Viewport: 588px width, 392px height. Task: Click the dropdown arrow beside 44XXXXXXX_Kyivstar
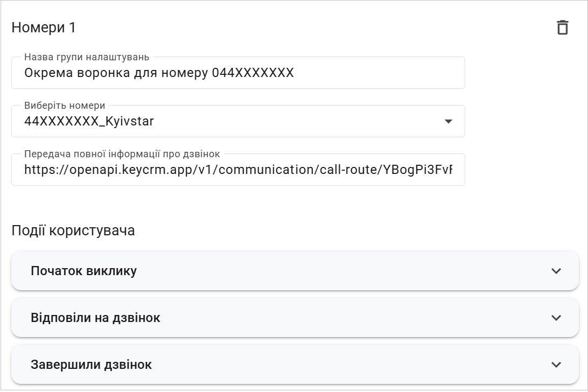[x=448, y=122]
